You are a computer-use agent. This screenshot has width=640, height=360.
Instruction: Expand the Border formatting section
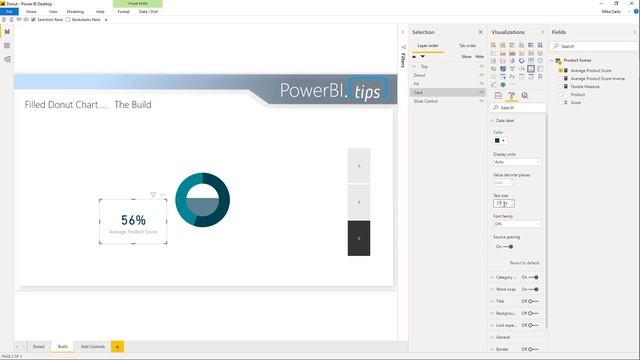coord(492,349)
